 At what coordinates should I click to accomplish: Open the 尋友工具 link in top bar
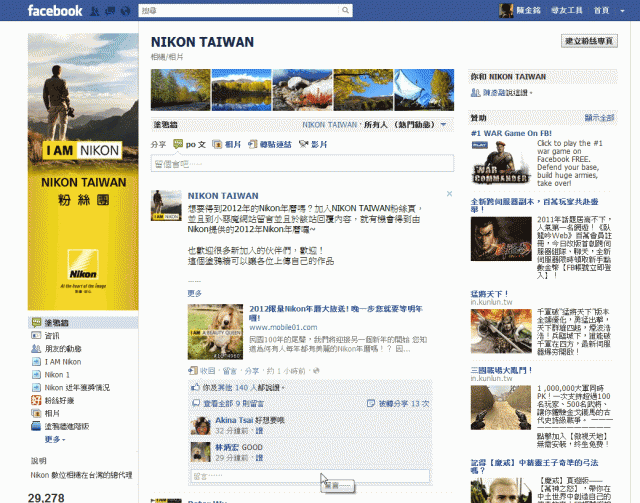pyautogui.click(x=567, y=10)
